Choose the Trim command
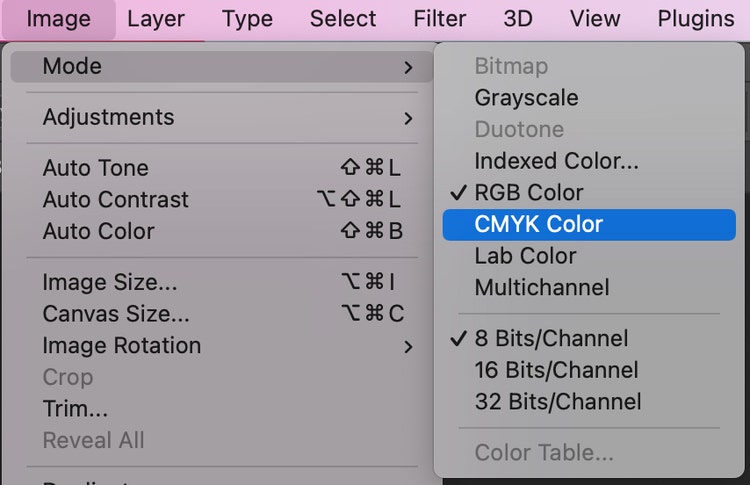The height and width of the screenshot is (485, 750). (x=75, y=409)
